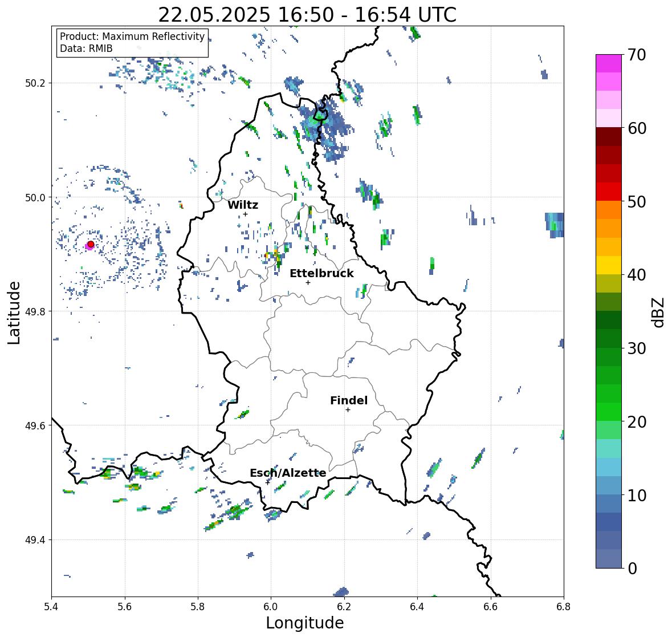Click the plus marker below Ettelbruck label
This screenshot has width=672, height=637.
pos(308,282)
